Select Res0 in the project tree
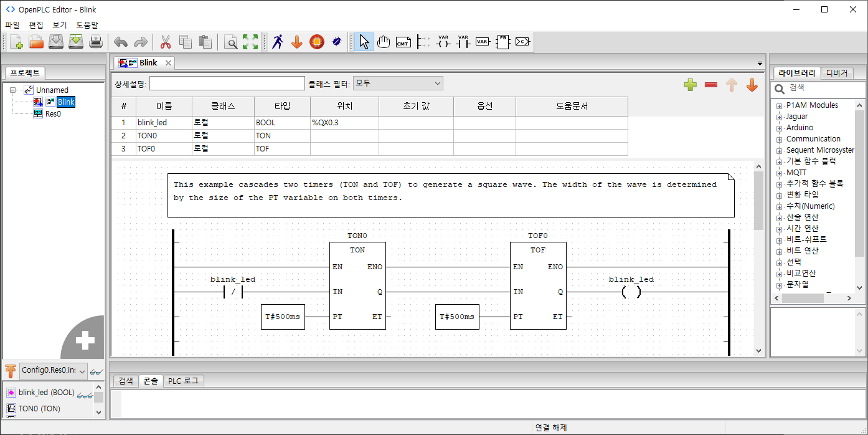This screenshot has height=435, width=868. [53, 113]
